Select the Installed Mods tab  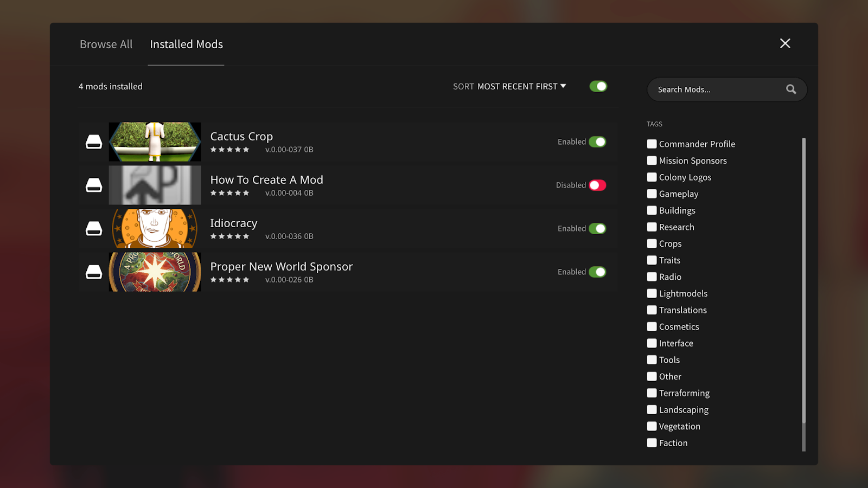pos(186,44)
